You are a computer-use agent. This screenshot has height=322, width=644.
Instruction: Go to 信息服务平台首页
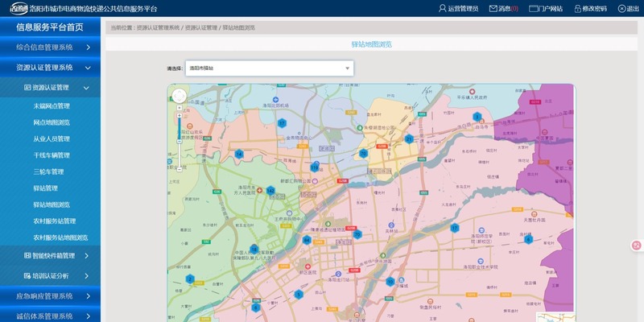pos(50,27)
